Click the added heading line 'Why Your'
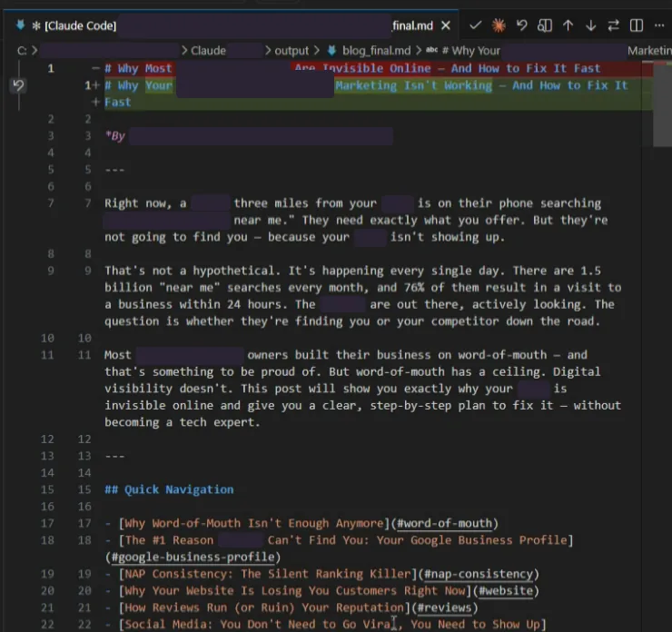Viewport: 672px width, 632px height. coord(379,85)
